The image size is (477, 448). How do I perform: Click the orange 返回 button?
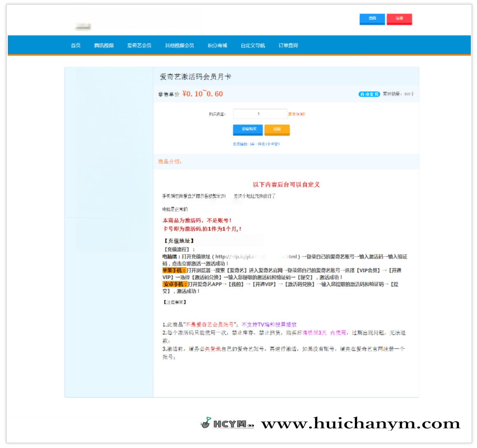point(277,130)
